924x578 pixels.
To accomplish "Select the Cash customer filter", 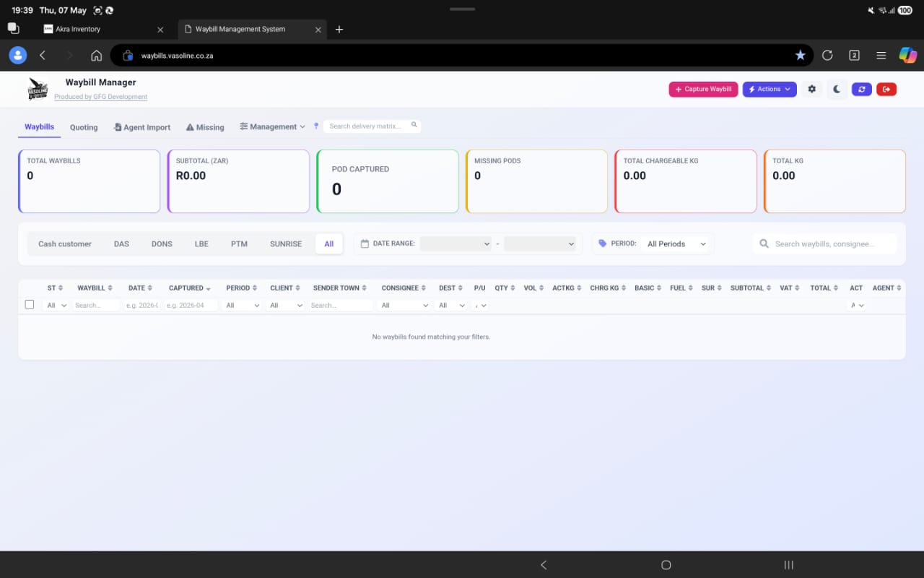I will pos(65,243).
